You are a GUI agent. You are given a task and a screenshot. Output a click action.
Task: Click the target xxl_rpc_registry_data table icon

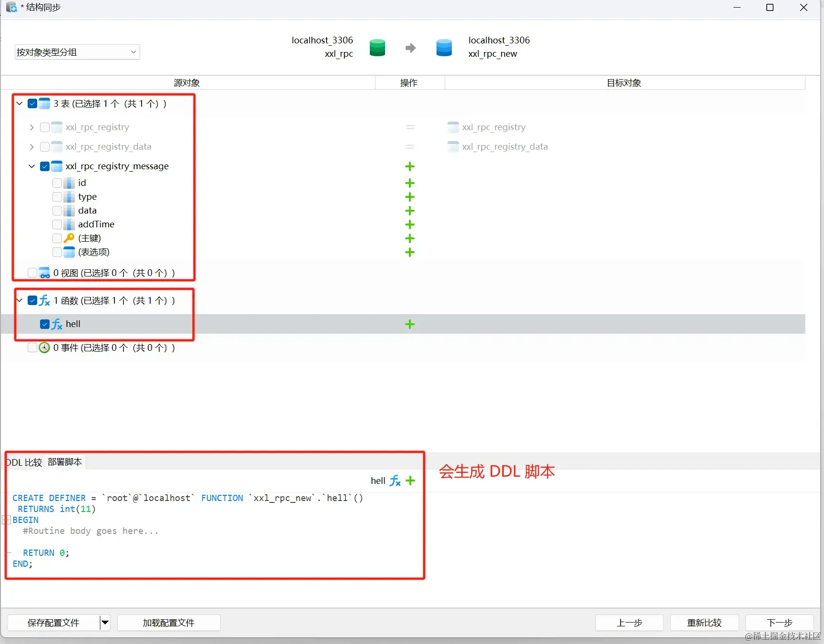click(x=453, y=147)
